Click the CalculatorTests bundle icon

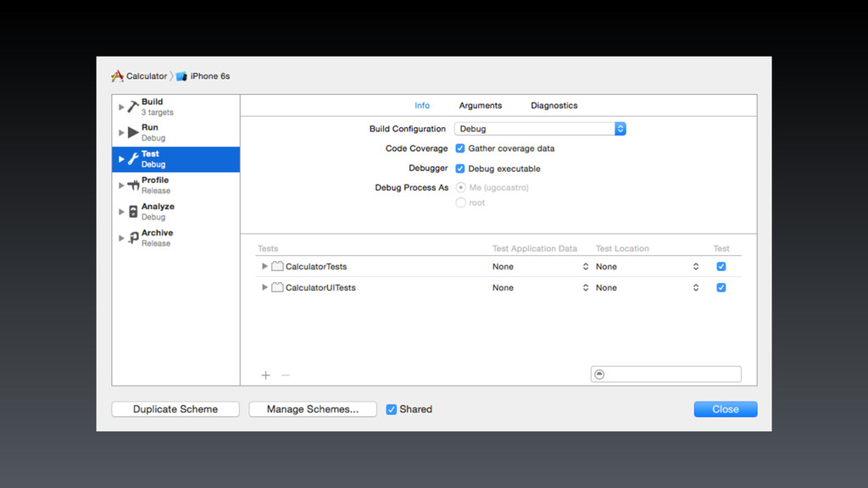(x=277, y=266)
